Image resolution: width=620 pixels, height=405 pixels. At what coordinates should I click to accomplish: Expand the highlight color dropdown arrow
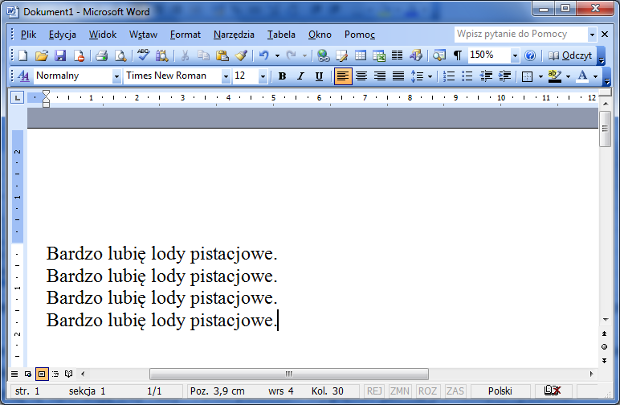[x=568, y=76]
